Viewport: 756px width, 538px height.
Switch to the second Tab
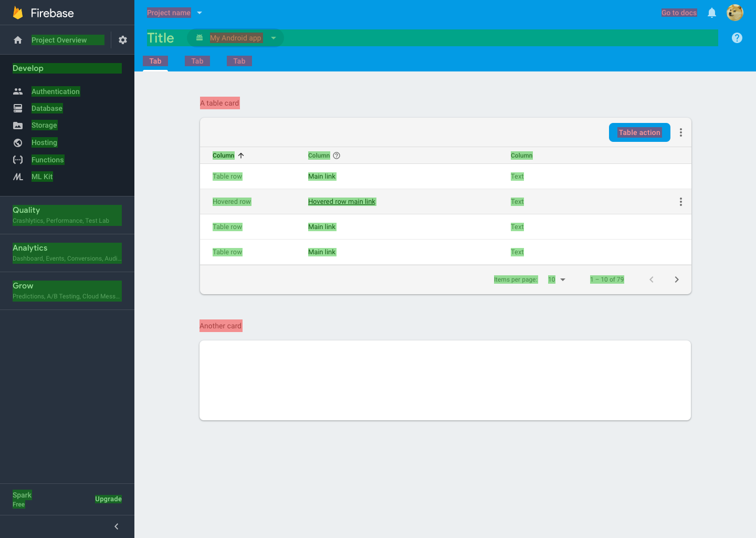[197, 61]
